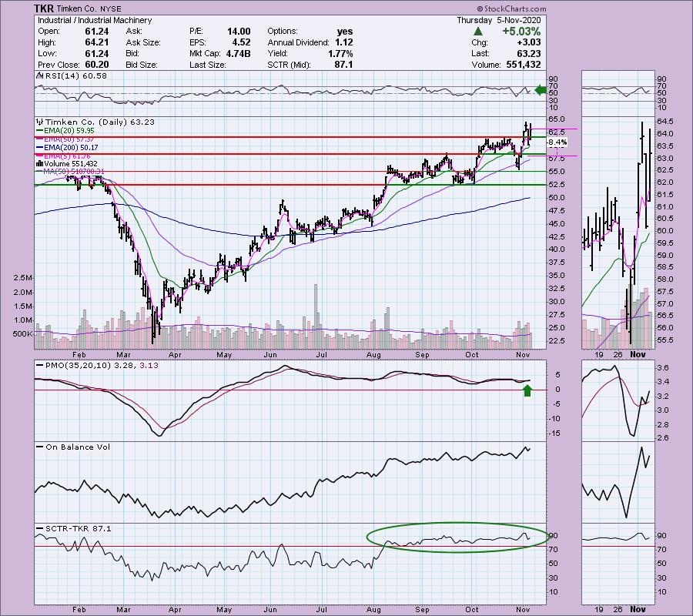Click the P/E value 14.00
This screenshot has height=616, width=693.
pos(239,32)
